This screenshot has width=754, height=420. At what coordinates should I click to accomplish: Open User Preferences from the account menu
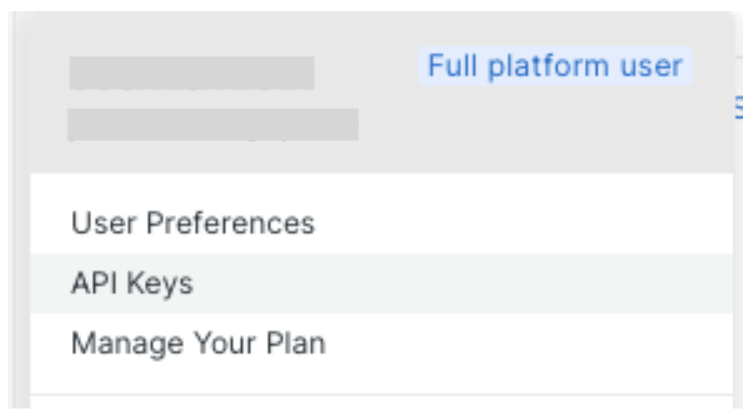[193, 223]
